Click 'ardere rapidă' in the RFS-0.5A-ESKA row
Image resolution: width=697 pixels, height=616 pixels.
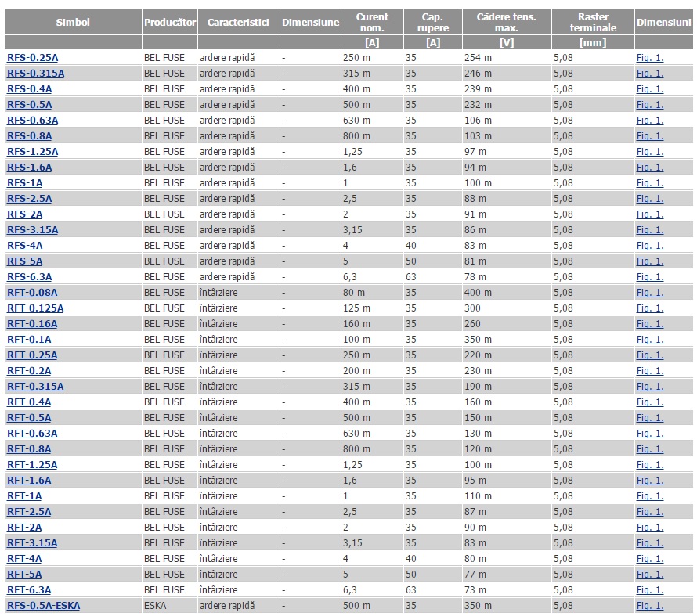tap(227, 606)
